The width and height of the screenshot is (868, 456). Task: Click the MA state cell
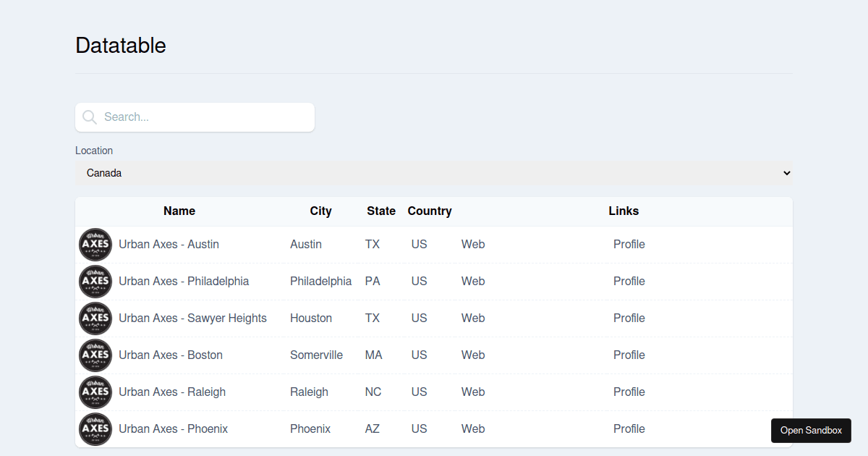[x=374, y=355]
